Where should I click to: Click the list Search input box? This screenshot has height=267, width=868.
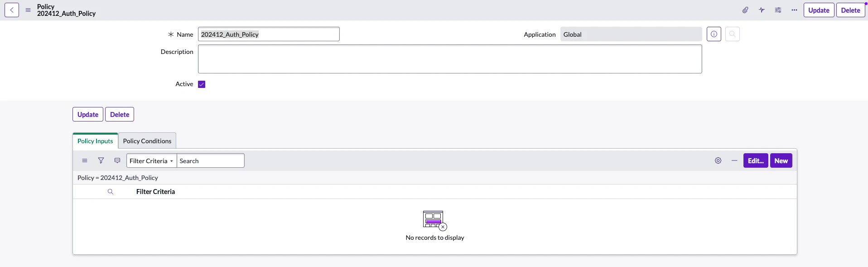pos(211,160)
